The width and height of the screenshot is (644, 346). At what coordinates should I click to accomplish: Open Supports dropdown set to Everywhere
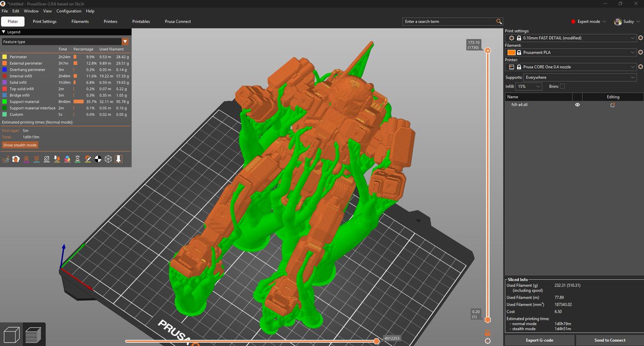click(580, 77)
